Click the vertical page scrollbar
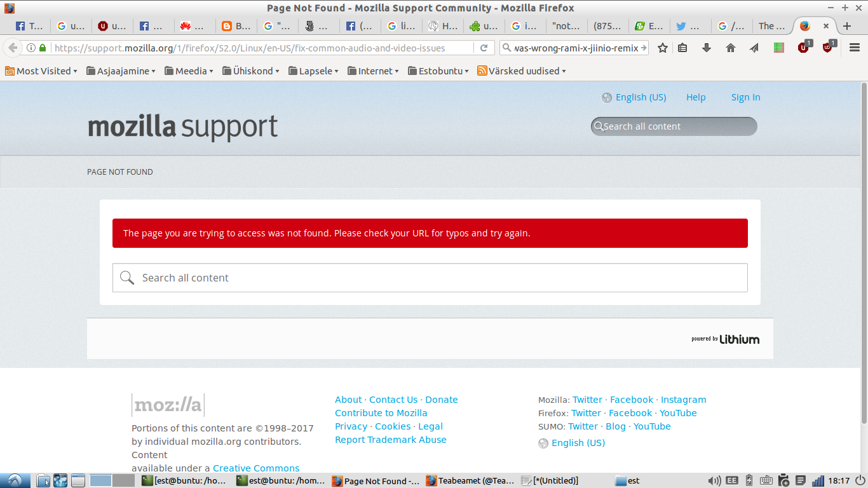Image resolution: width=868 pixels, height=488 pixels. click(x=864, y=254)
